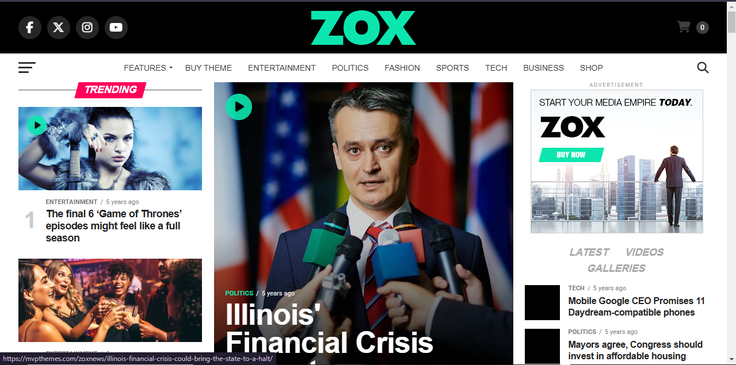Screen dimensions: 736x365
Task: Visit the Instagram profile icon
Action: 87,28
